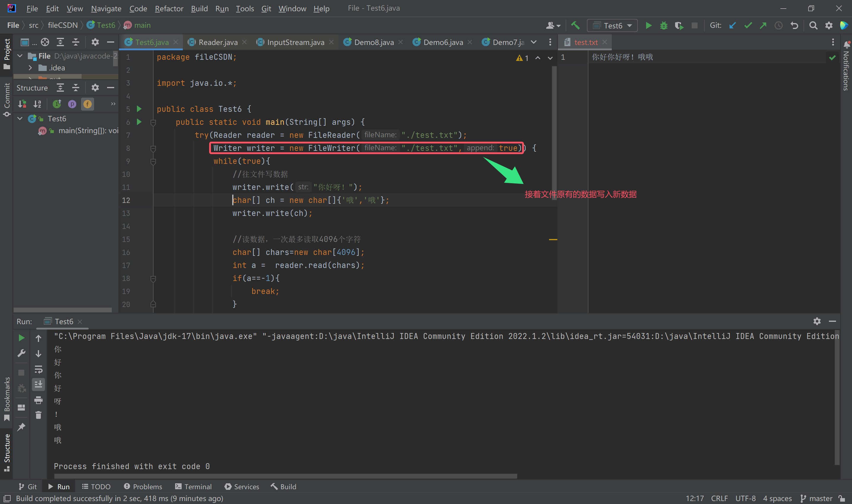Switch to the Reader.java tab
852x504 pixels.
[x=218, y=42]
